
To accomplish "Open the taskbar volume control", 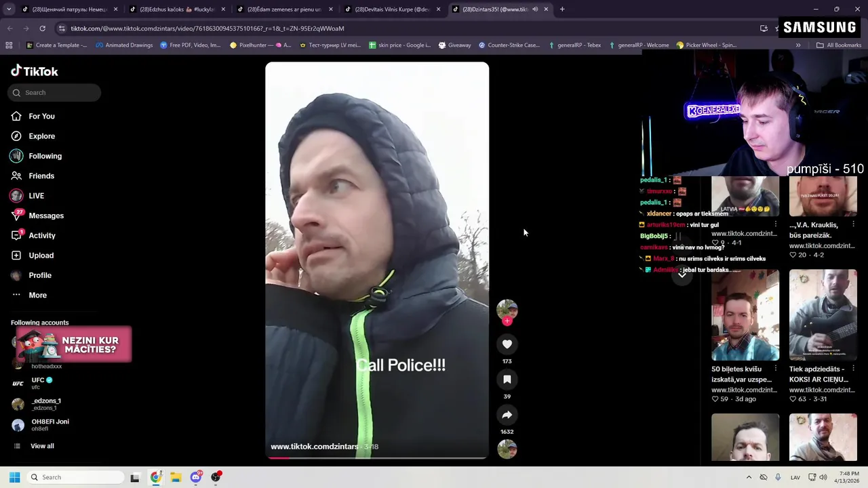I will click(x=823, y=477).
